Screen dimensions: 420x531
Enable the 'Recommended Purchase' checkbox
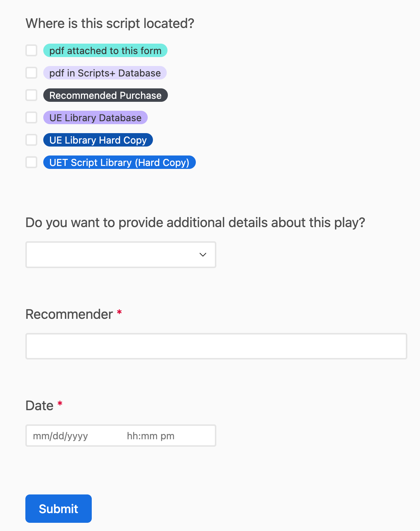tap(31, 95)
